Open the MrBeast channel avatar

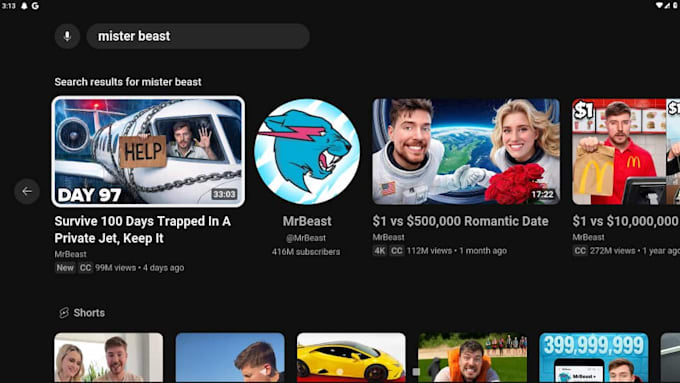[x=307, y=151]
